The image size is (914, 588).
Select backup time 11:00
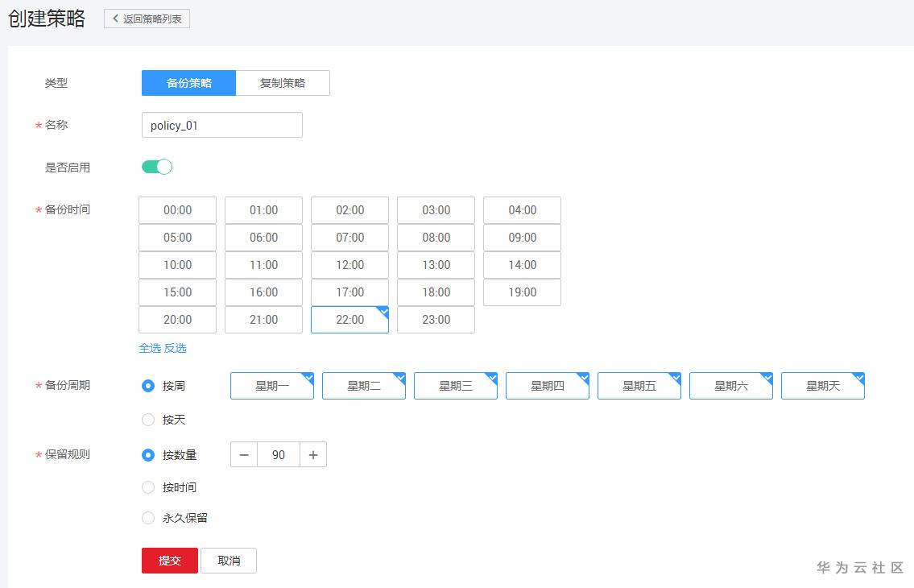pos(263,265)
